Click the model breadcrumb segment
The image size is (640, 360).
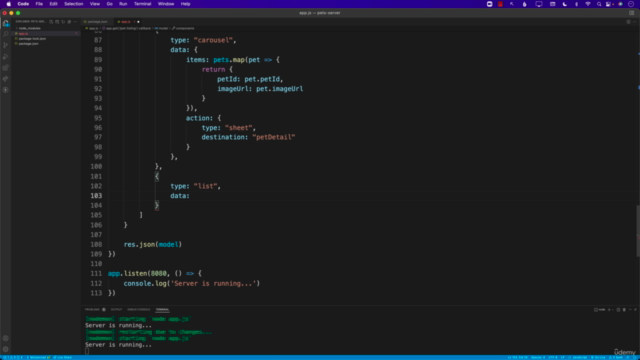point(163,28)
